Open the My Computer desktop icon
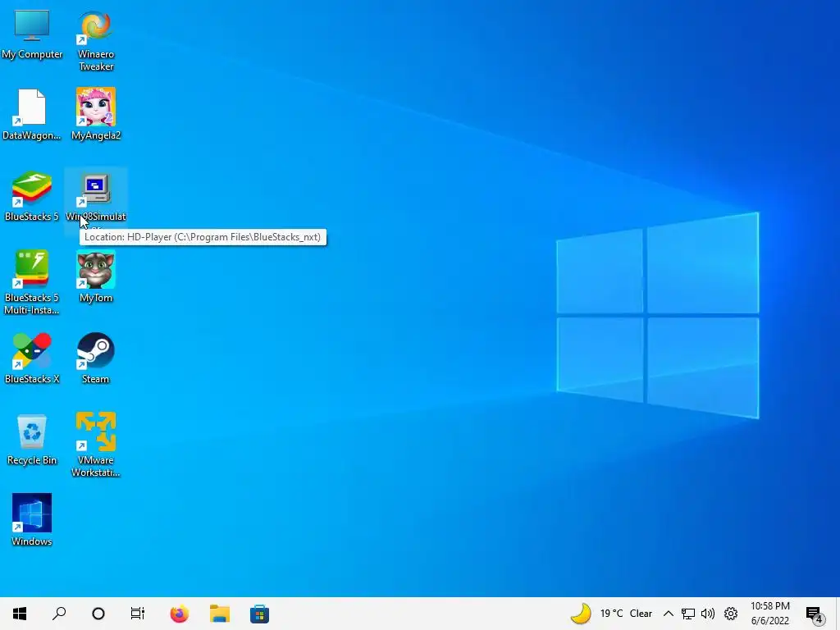The width and height of the screenshot is (840, 630). coord(32,34)
